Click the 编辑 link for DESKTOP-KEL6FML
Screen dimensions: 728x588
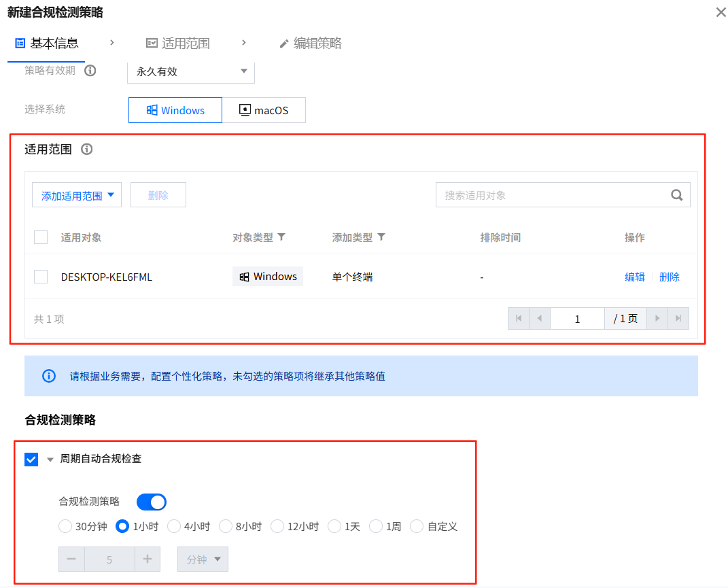(x=634, y=277)
